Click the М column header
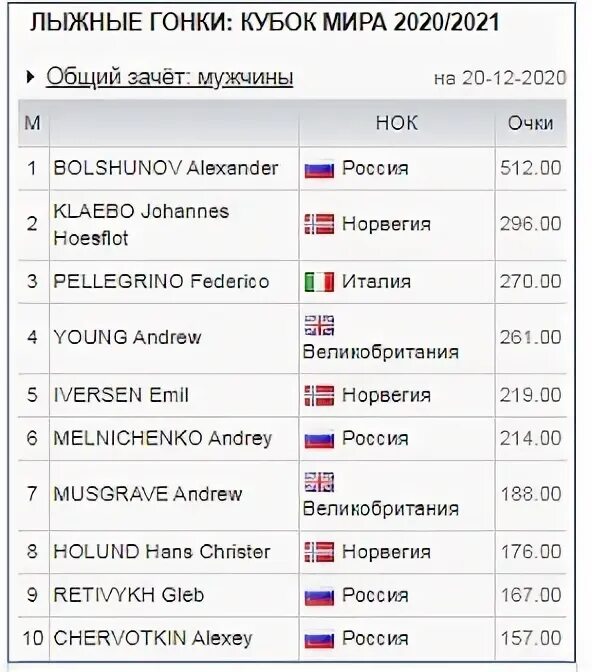Image resolution: width=592 pixels, height=672 pixels. 33,123
